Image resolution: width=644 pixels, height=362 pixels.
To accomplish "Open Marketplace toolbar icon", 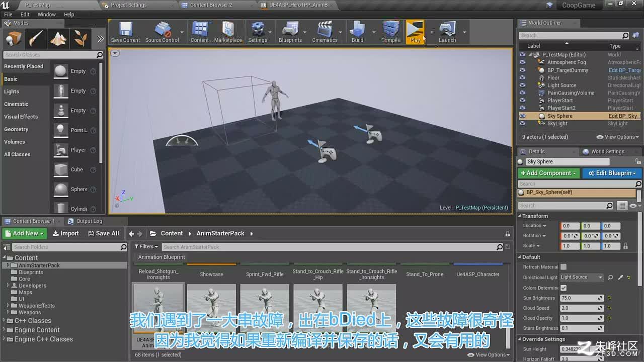I will (228, 32).
